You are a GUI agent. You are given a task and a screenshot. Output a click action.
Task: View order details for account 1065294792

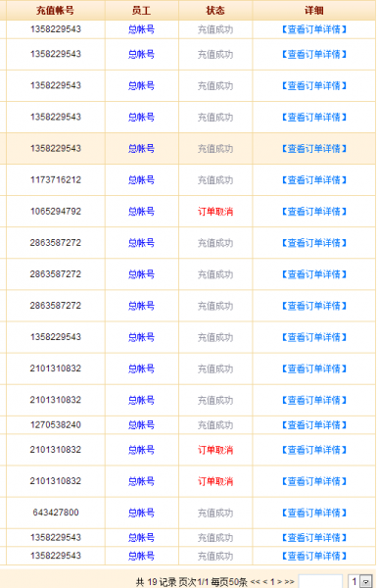tap(314, 212)
